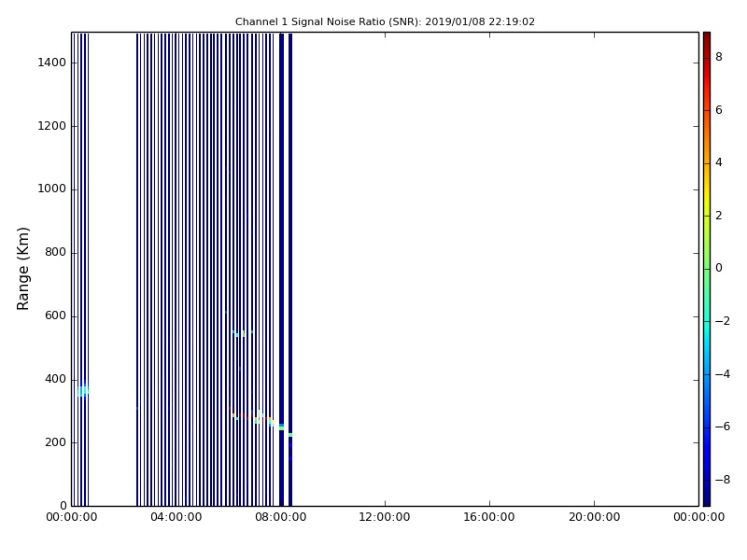Click the 800 y-axis tick label
The image size is (747, 560).
pos(55,252)
